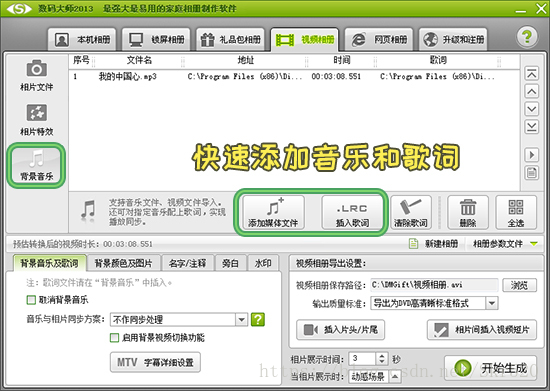Click MTV 字幕详细设置 button
Screen dimensions: 550x391
pos(155,362)
